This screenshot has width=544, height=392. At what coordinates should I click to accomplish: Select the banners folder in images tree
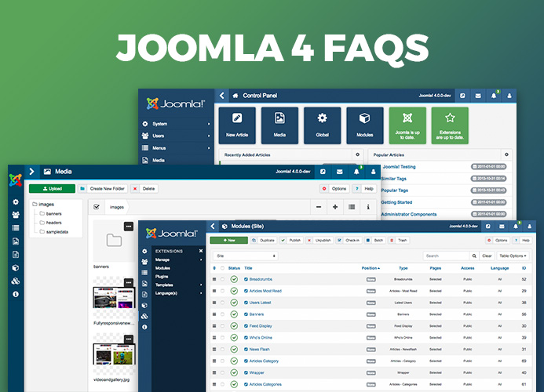(x=54, y=213)
